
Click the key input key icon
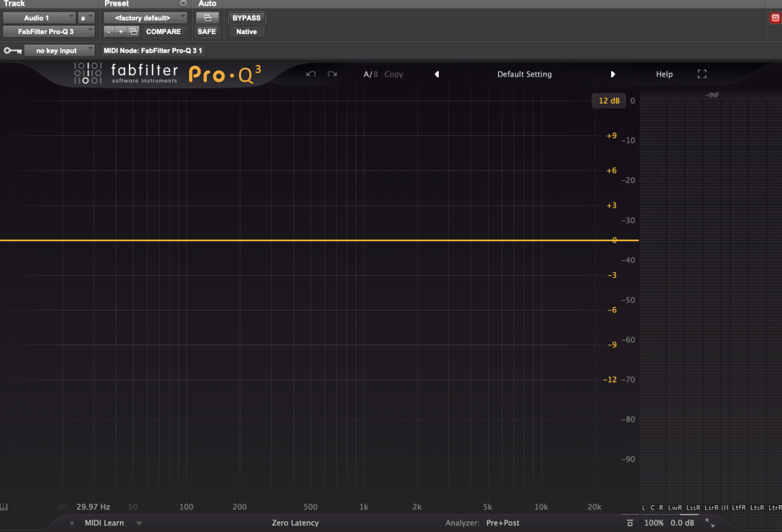coord(12,51)
